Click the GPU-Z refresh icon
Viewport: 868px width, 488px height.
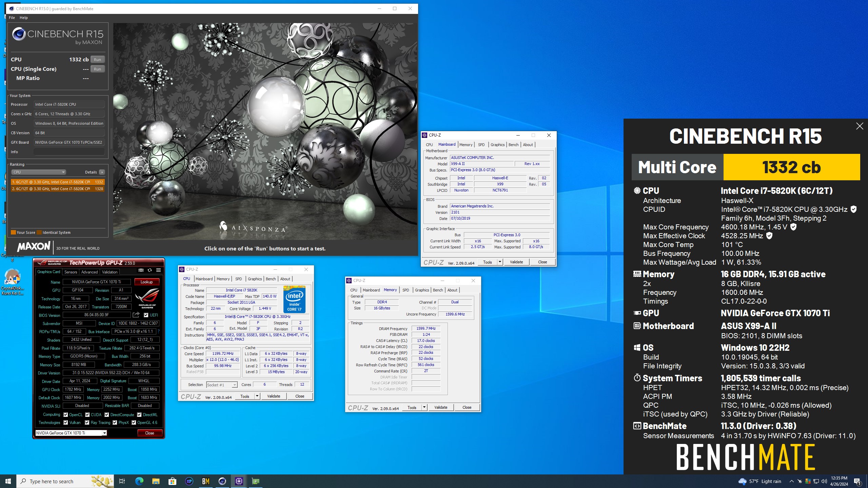[150, 270]
